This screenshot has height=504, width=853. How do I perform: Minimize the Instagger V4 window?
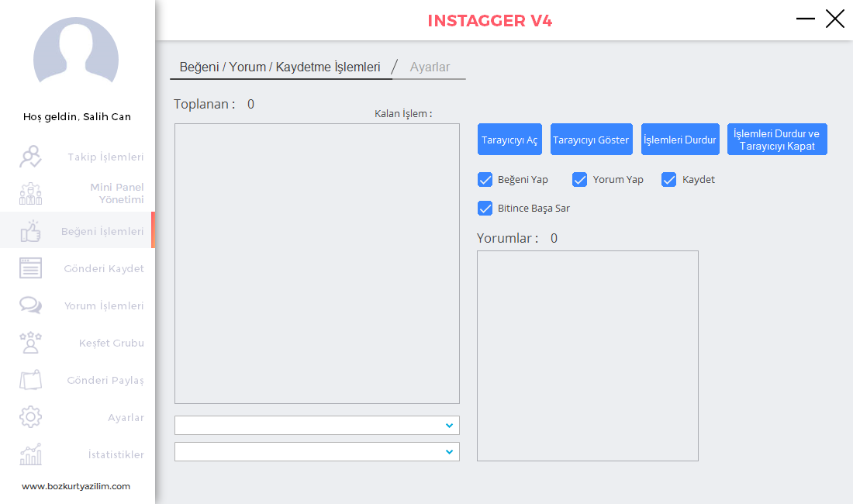(x=806, y=19)
